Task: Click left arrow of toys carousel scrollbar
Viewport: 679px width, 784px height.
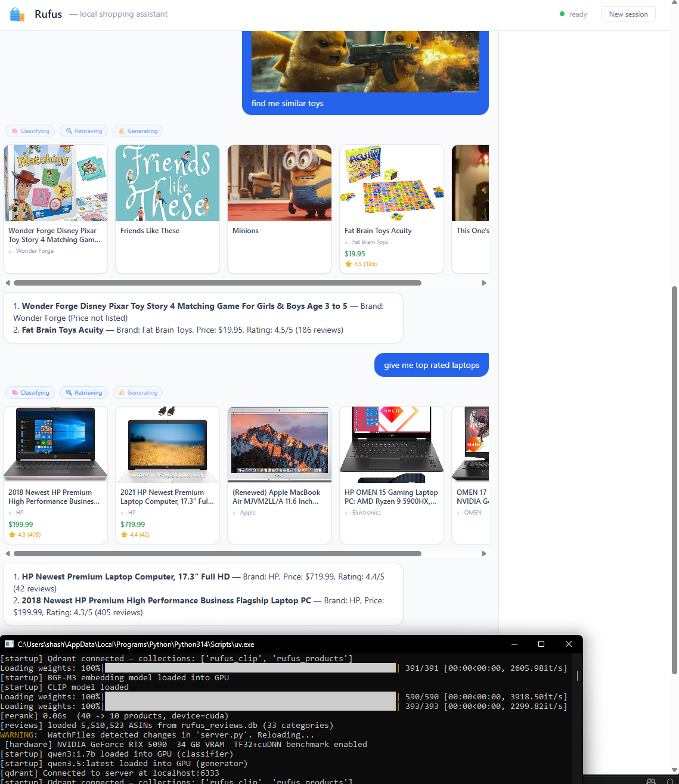Action: pyautogui.click(x=8, y=283)
